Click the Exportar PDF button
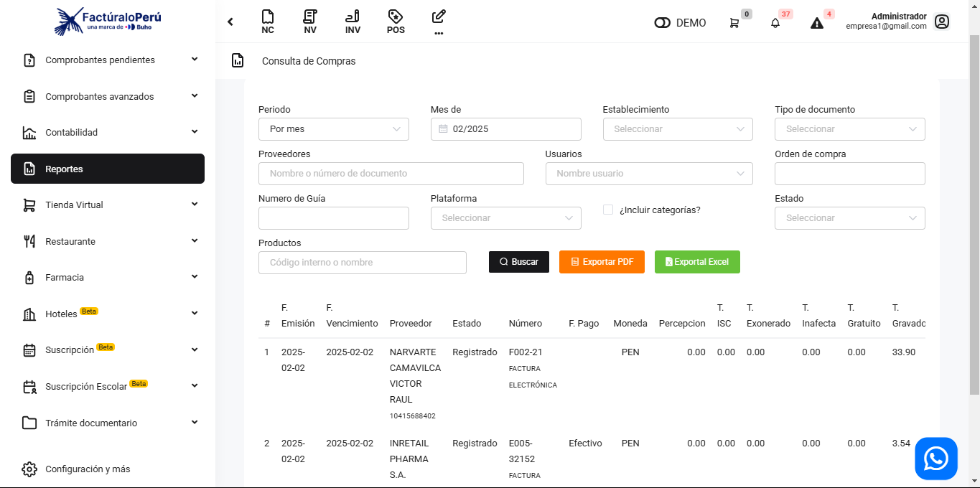980x488 pixels. (x=602, y=262)
